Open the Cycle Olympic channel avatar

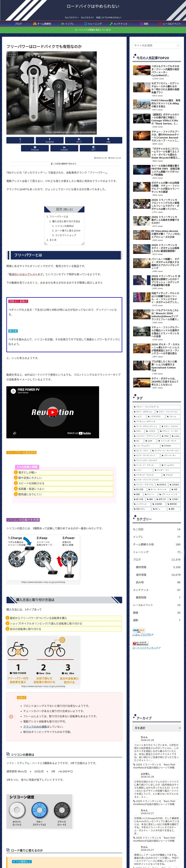(x=13, y=391)
